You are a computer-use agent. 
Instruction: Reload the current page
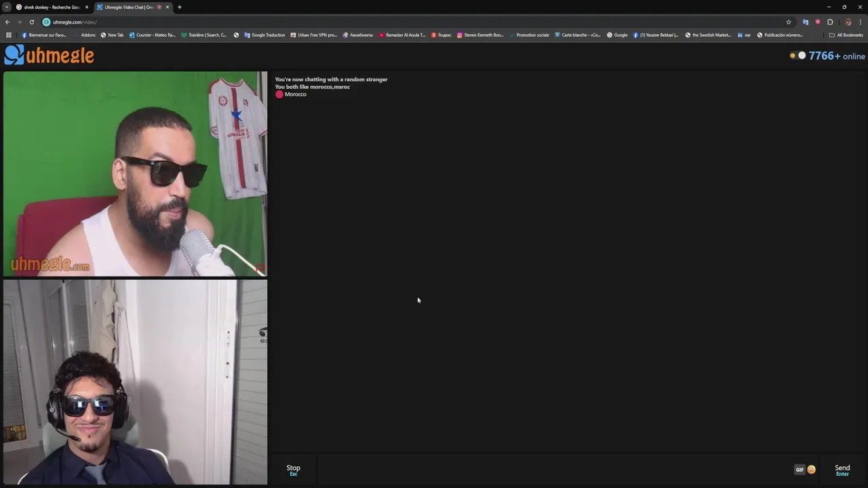pyautogui.click(x=31, y=22)
